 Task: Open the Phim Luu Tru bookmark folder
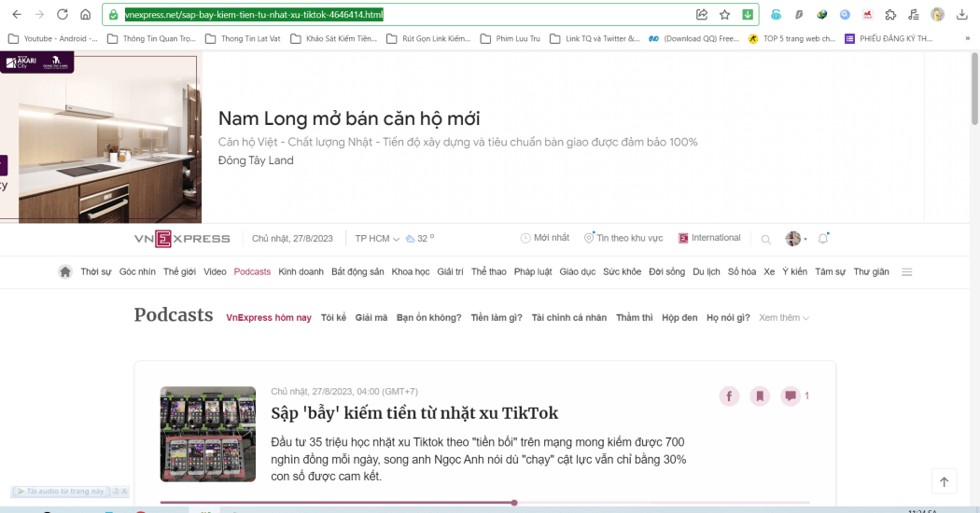(x=510, y=39)
